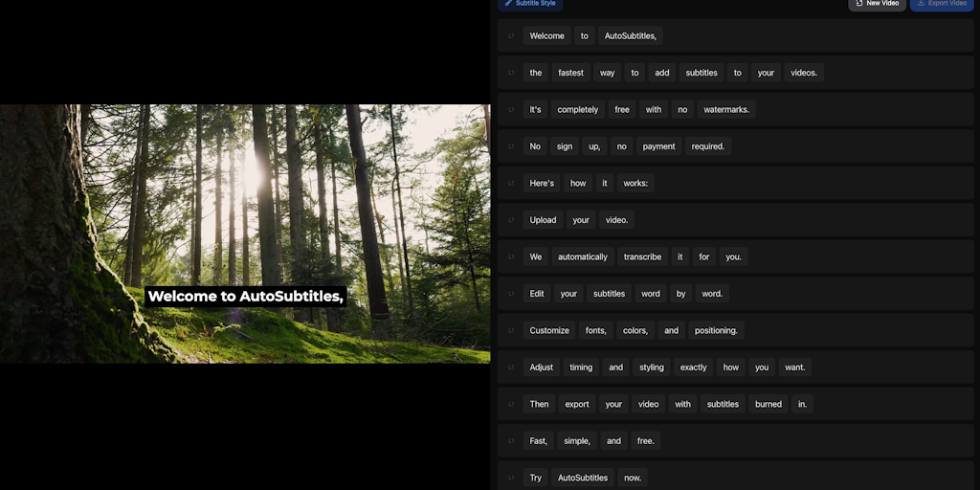This screenshot has width=980, height=490.
Task: Select the word "export" in the transcript
Action: tap(577, 405)
